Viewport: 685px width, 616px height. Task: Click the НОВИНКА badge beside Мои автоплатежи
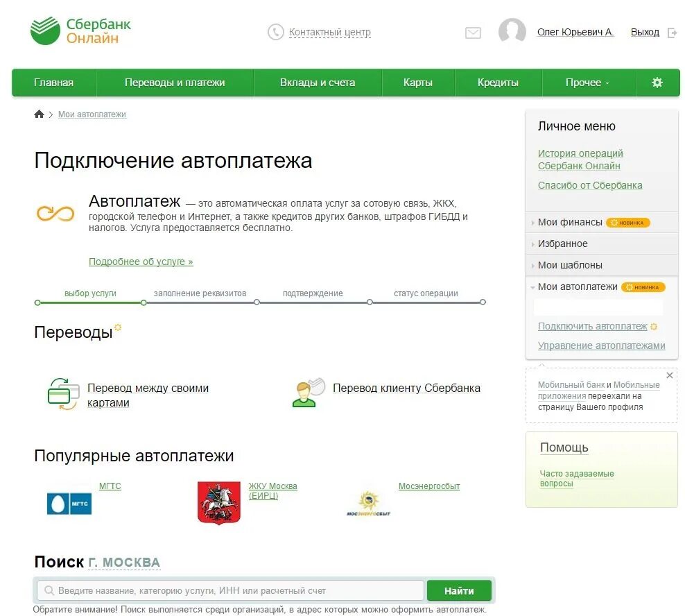(643, 287)
